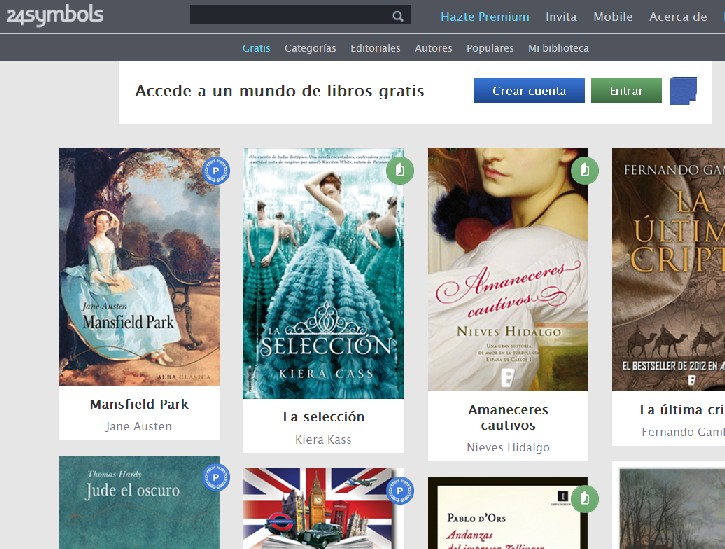Click premium badge on Mansfield Park cover

pyautogui.click(x=215, y=171)
